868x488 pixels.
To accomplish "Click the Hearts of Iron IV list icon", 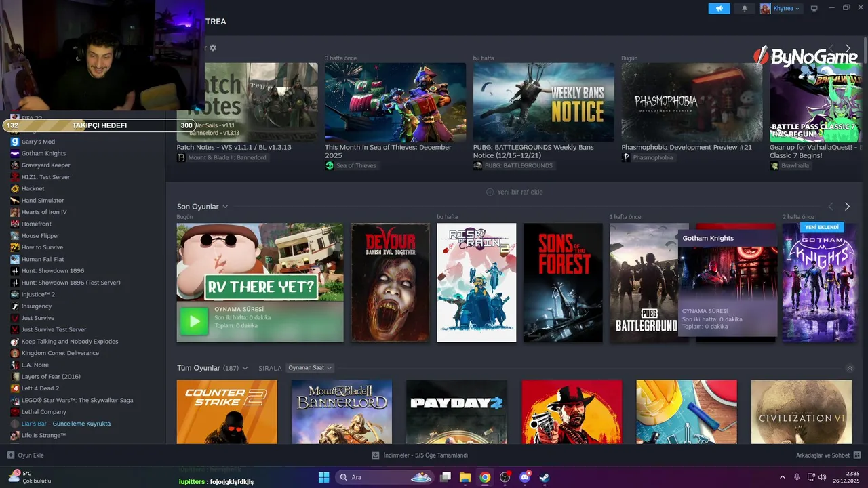I will [x=15, y=212].
